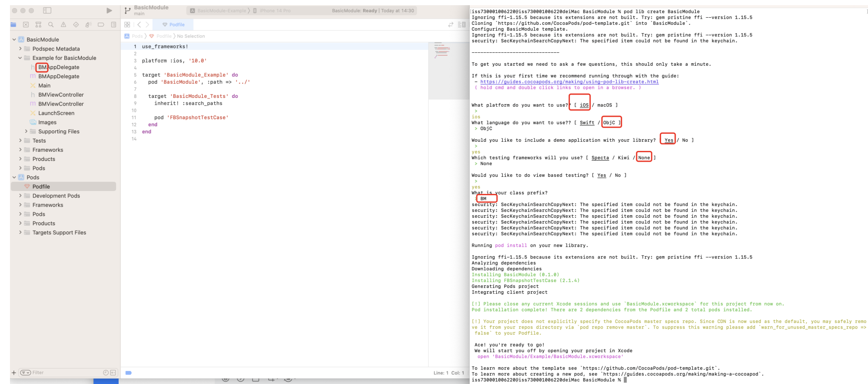Select the Podfile editor tab
Image resolution: width=868 pixels, height=384 pixels.
point(174,25)
